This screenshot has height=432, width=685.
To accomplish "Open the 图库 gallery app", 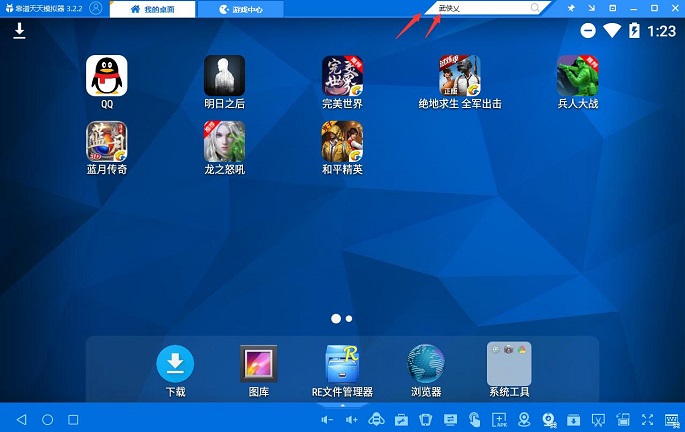I will click(259, 363).
